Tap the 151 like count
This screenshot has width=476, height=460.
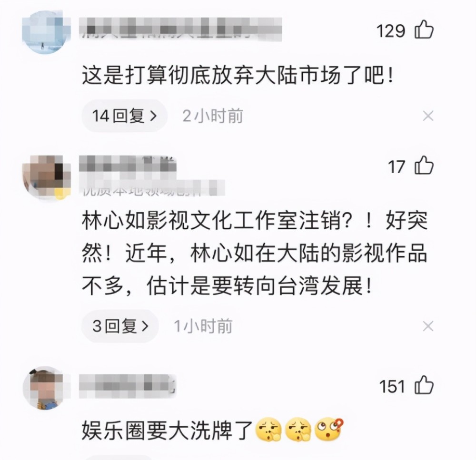pyautogui.click(x=392, y=387)
